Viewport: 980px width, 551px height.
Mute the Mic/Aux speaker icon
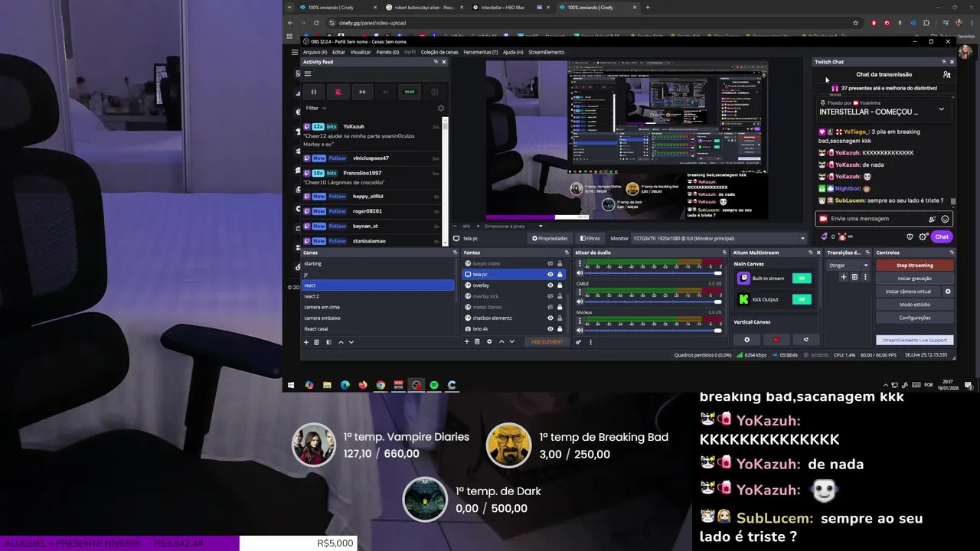click(x=580, y=330)
